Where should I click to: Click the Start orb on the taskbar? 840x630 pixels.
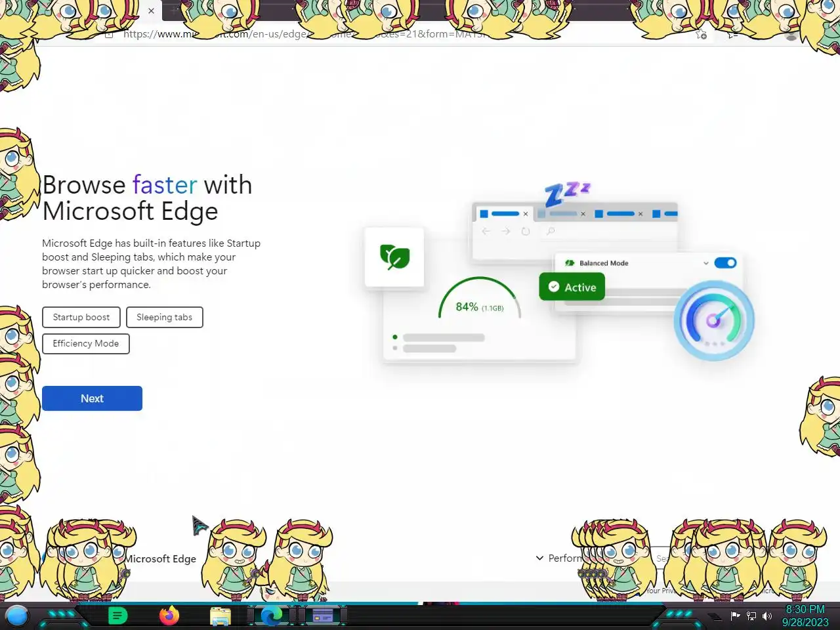pos(17,616)
